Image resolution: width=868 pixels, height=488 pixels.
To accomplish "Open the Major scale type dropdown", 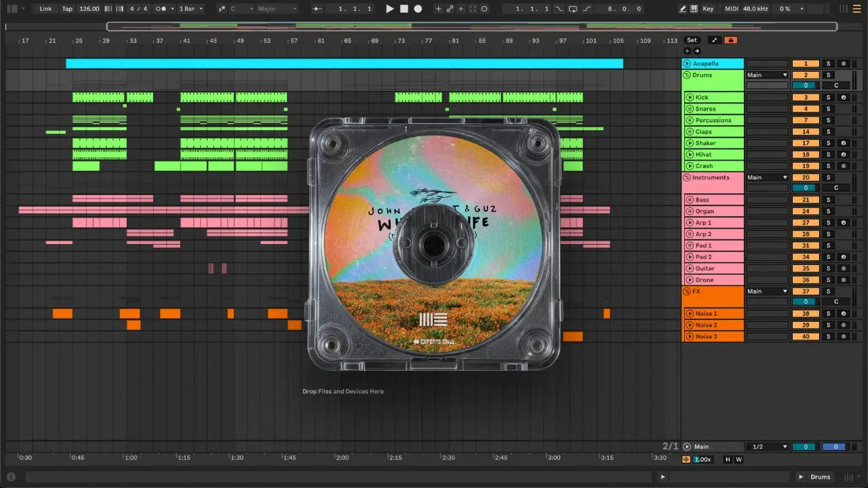I will point(277,9).
